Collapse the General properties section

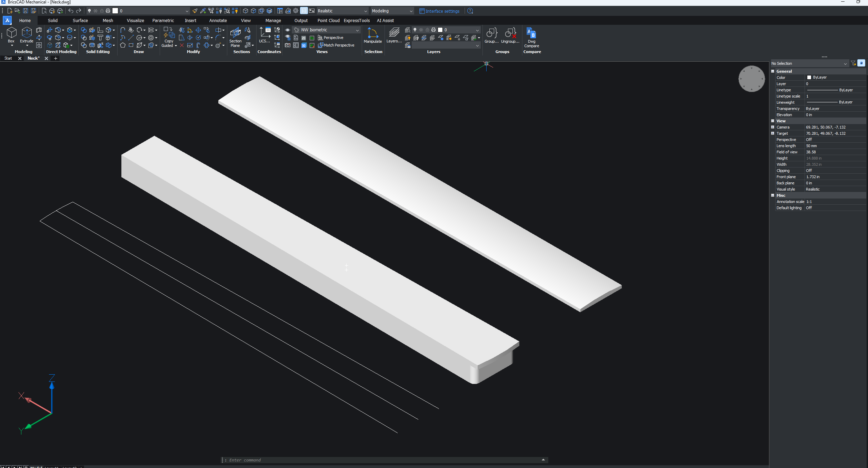tap(773, 71)
